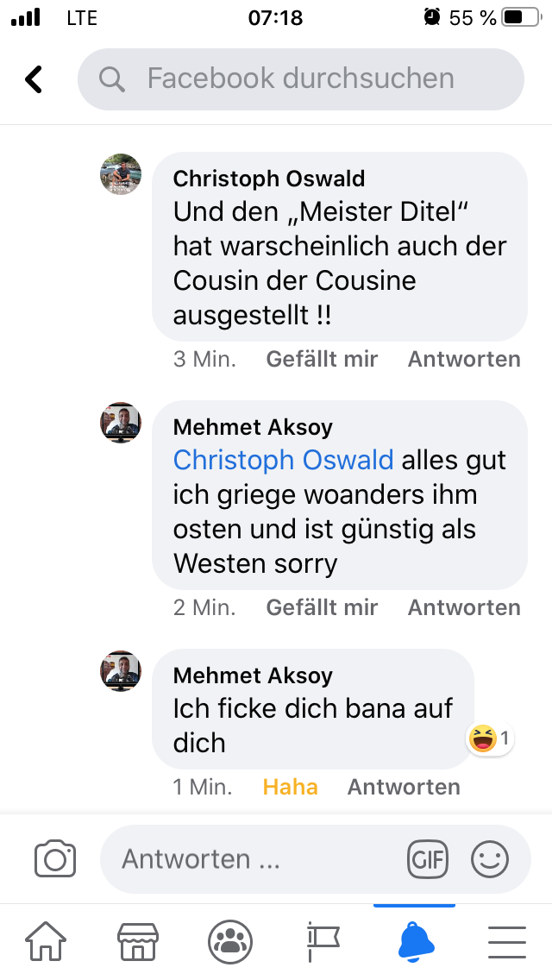Open the Marketplace tab
The width and height of the screenshot is (552, 980).
coord(138,942)
